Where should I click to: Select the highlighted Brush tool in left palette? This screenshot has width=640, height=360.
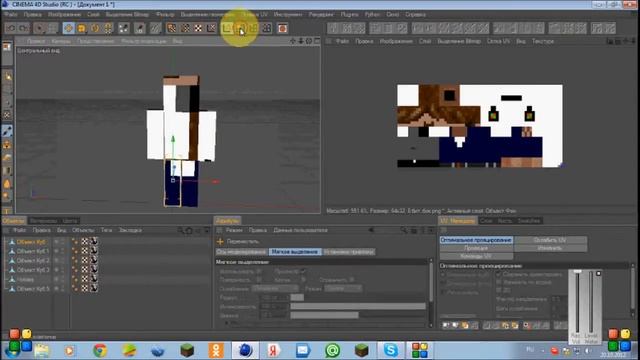[x=7, y=131]
